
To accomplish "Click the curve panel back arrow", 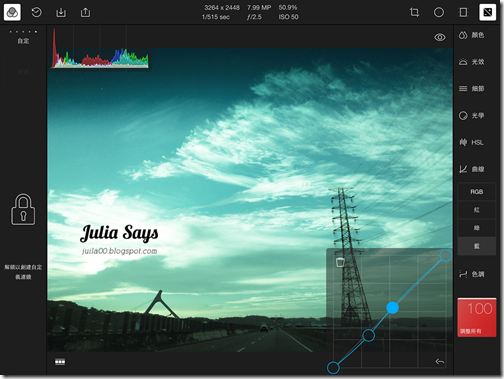I will point(440,361).
